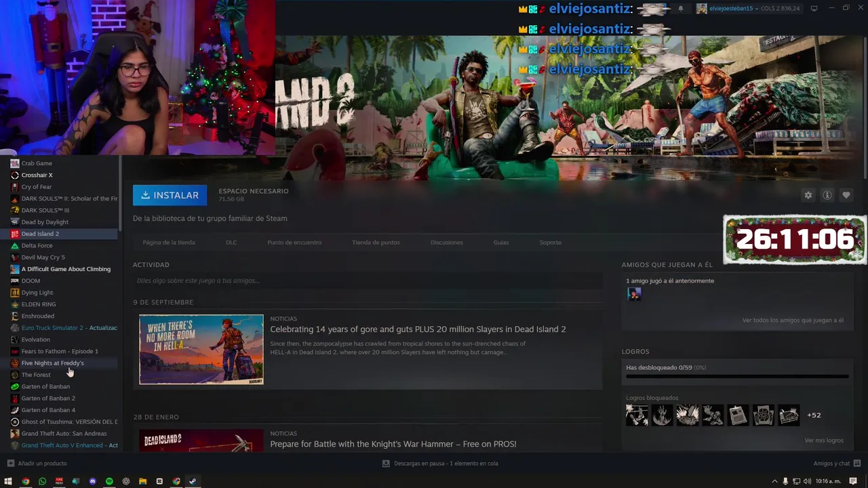Screen dimensions: 868x488
Task: Open the DLC tab
Action: click(231, 242)
